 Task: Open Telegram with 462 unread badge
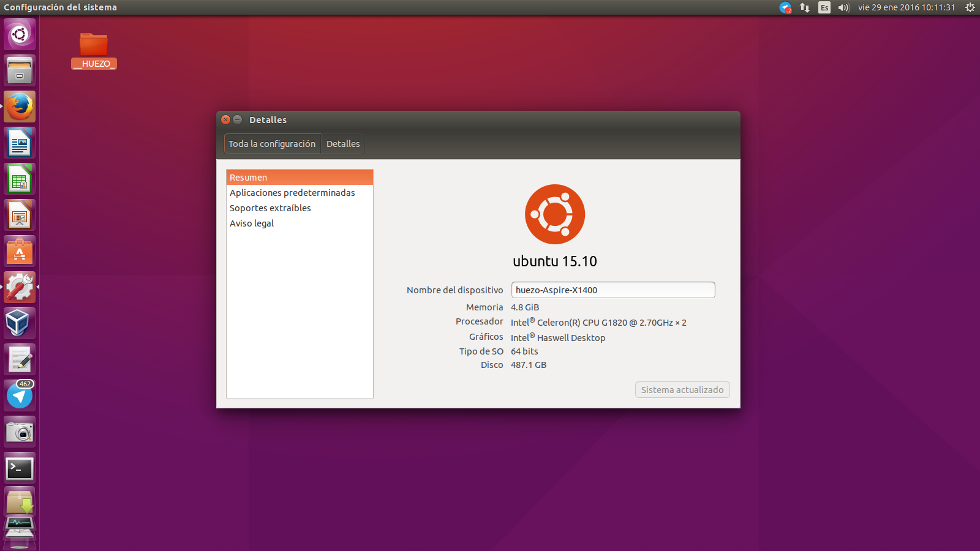pos(20,395)
